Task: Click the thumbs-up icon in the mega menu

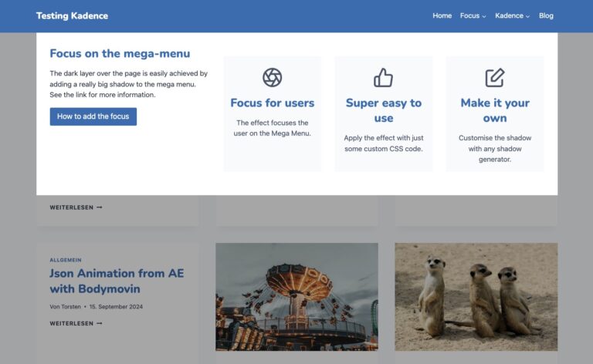Action: [x=383, y=77]
